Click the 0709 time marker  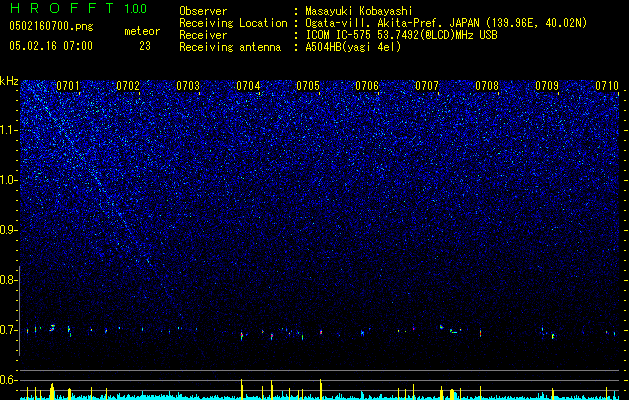point(547,86)
